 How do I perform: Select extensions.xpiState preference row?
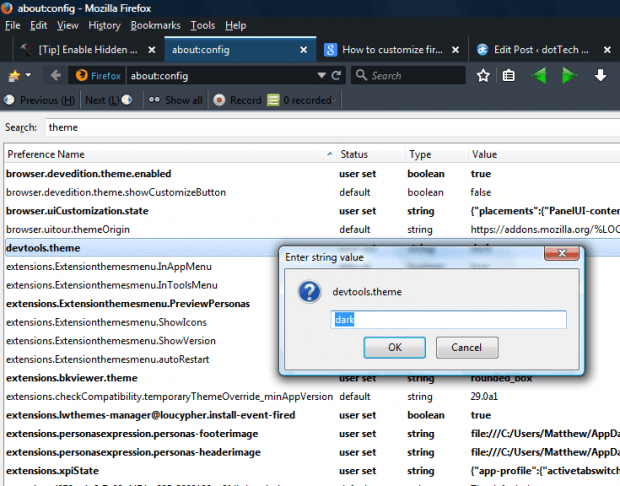312,471
